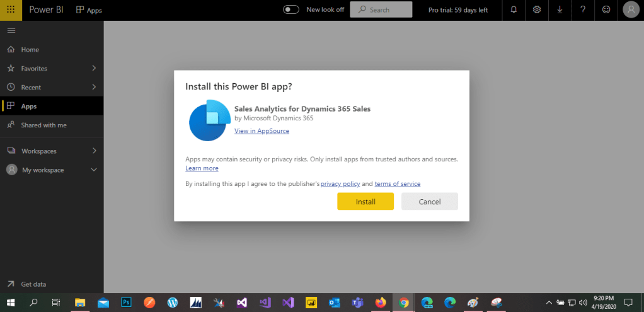Expand the Favorites flyout chevron
Screen dimensions: 644x312
tap(94, 68)
